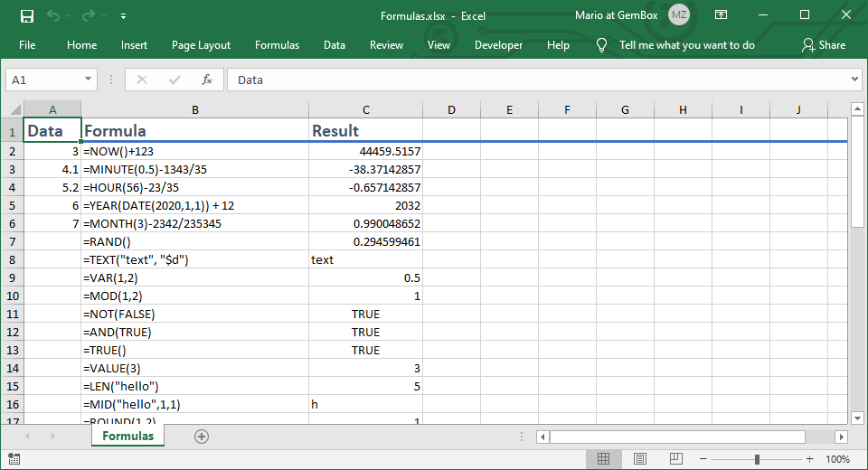Switch to Normal view
The width and height of the screenshot is (868, 470).
[x=605, y=459]
